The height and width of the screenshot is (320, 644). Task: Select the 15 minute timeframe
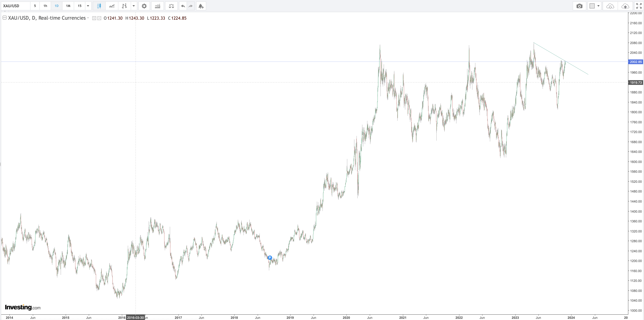coord(79,6)
